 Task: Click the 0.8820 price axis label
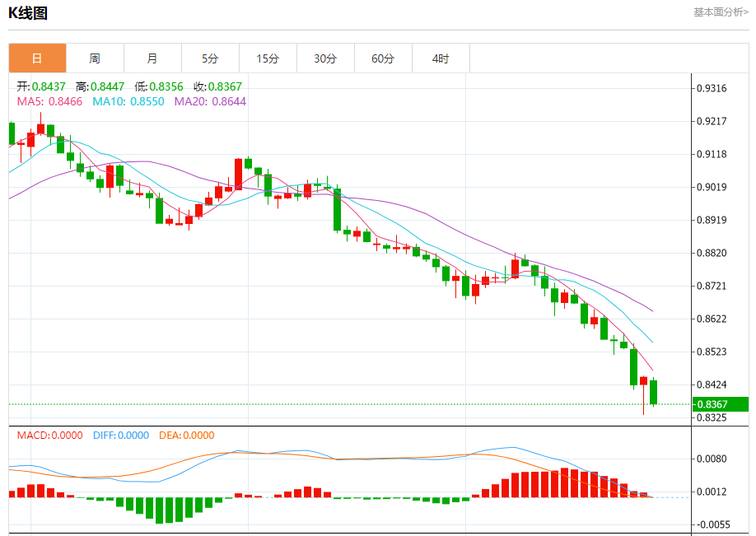(712, 253)
